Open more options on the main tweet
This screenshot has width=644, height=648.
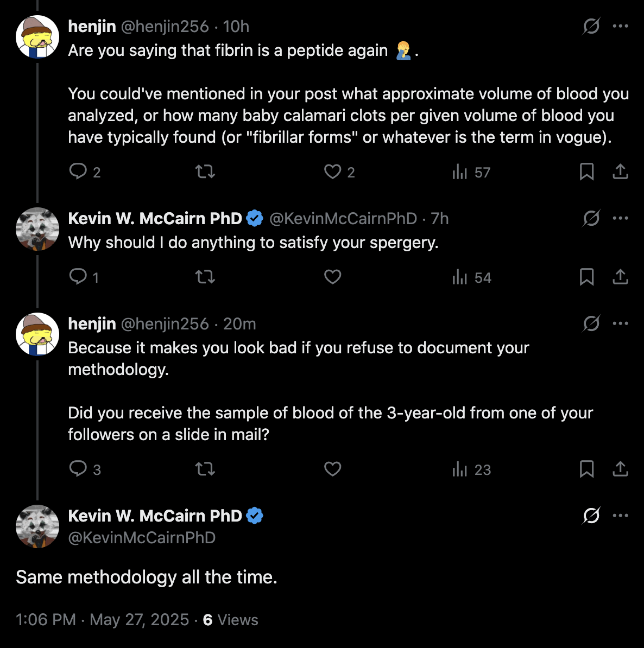pos(620,516)
